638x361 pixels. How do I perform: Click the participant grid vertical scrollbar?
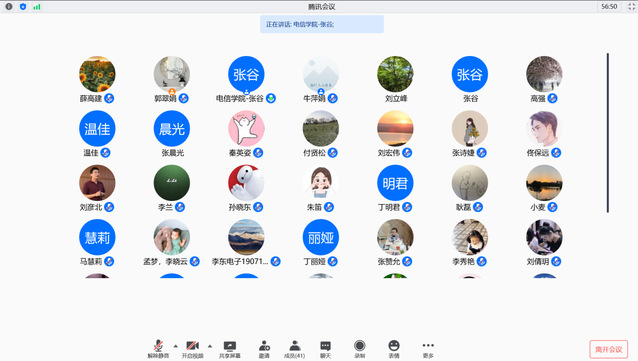coord(607,133)
